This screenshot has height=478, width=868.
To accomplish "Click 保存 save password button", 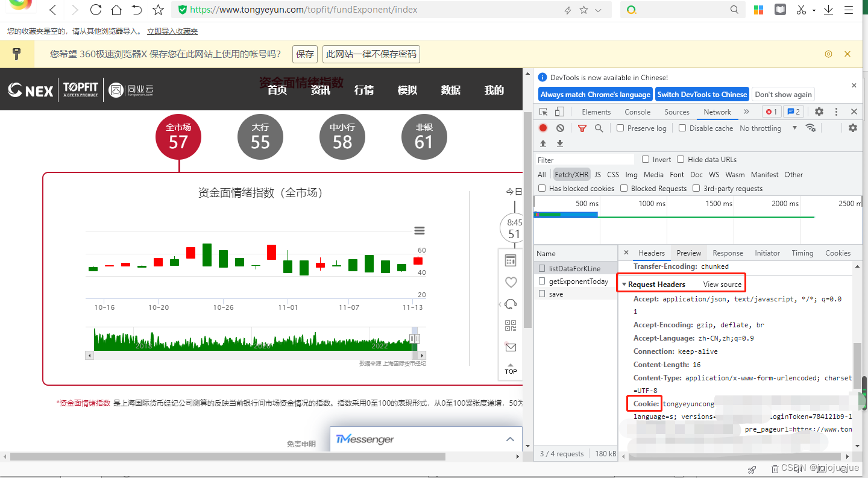I will (305, 54).
